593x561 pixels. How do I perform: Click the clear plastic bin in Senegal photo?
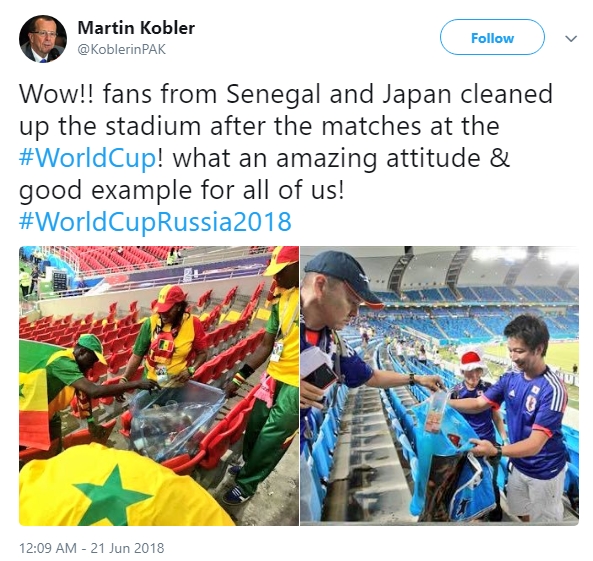coord(176,418)
